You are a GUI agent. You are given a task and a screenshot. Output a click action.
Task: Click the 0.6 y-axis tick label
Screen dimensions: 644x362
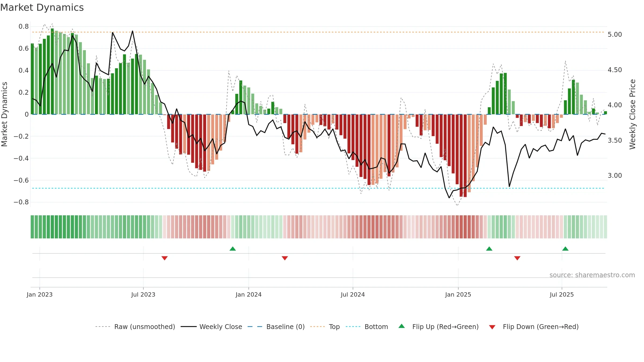click(24, 49)
